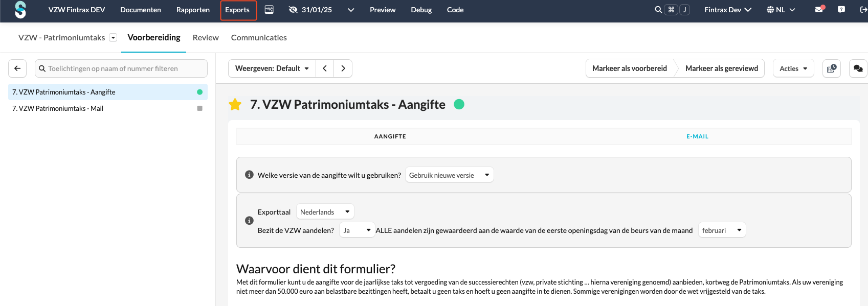Toggle the yellow favorite star

click(235, 105)
